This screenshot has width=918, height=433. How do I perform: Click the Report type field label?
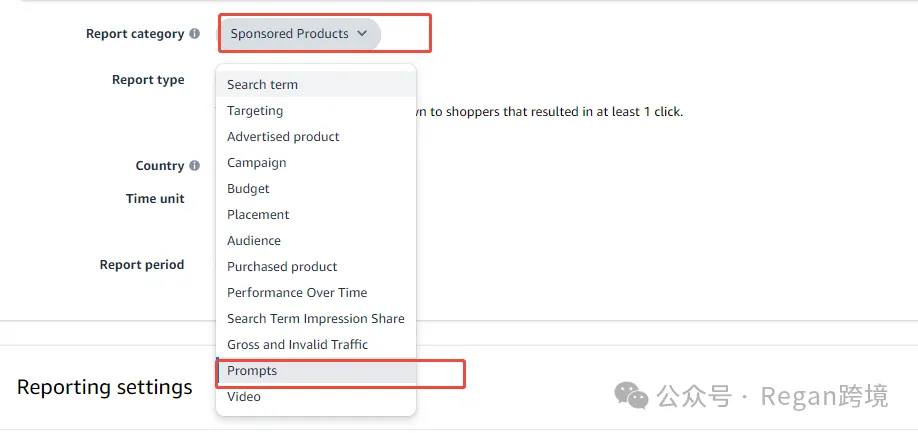pos(148,80)
